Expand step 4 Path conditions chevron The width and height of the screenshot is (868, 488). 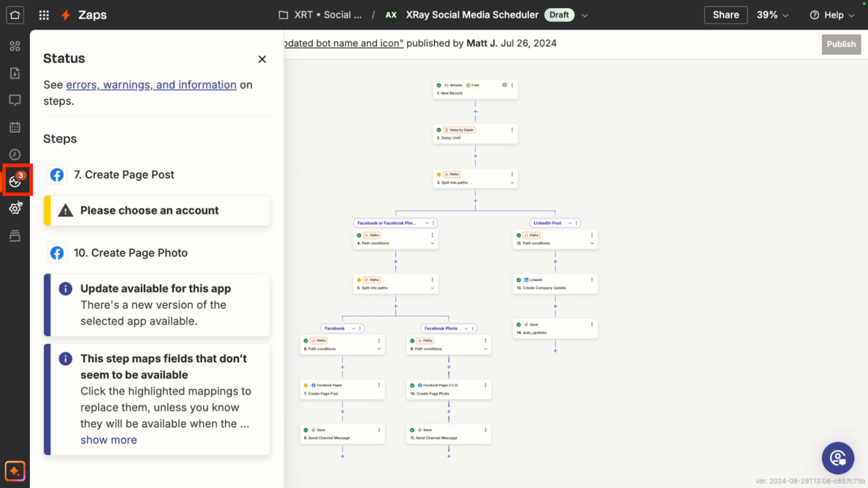coord(432,243)
